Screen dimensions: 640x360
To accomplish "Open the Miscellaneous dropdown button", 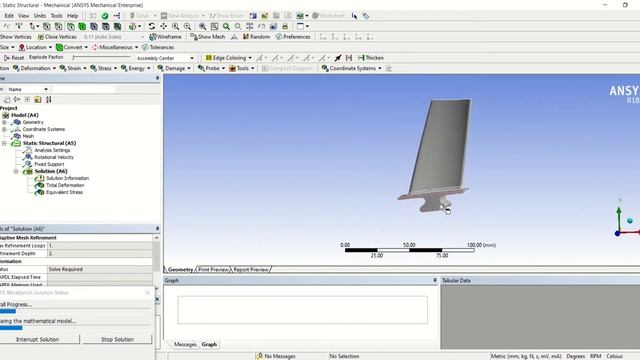I will click(115, 47).
